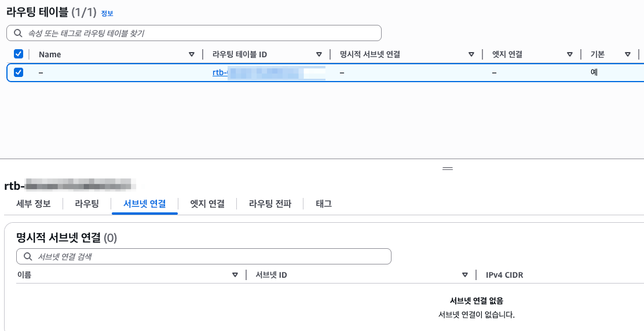Switch to the 라우팅 tab

click(87, 204)
